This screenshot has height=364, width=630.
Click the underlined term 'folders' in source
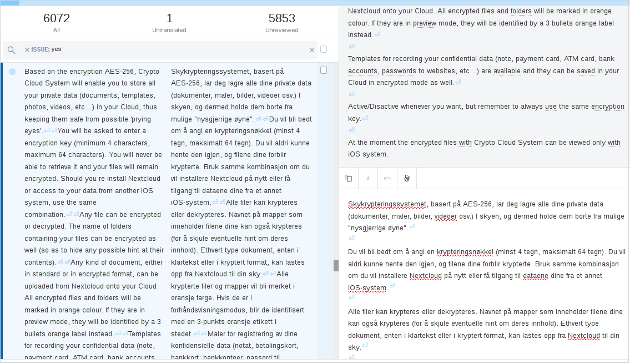pos(521,11)
